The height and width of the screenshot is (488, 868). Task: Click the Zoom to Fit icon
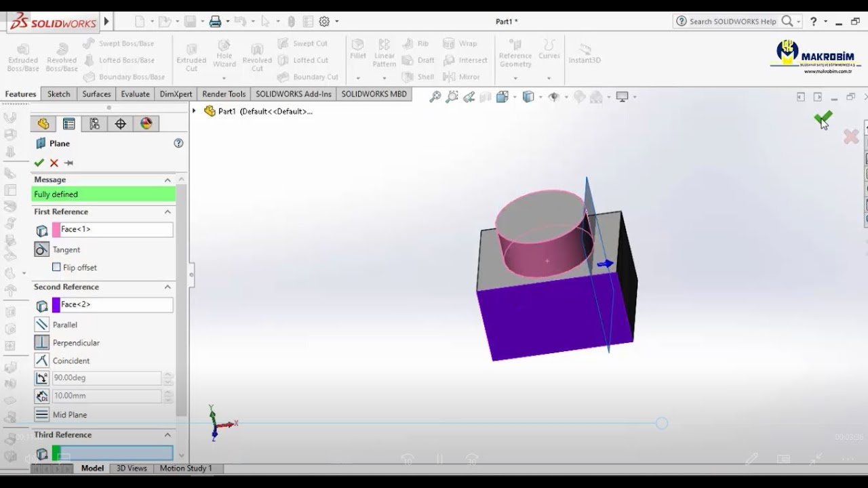tap(435, 97)
